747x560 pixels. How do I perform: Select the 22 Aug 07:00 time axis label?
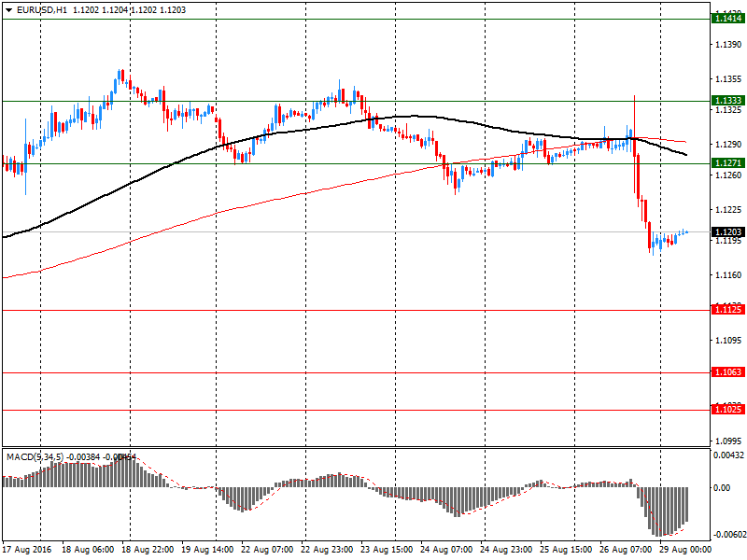267,550
